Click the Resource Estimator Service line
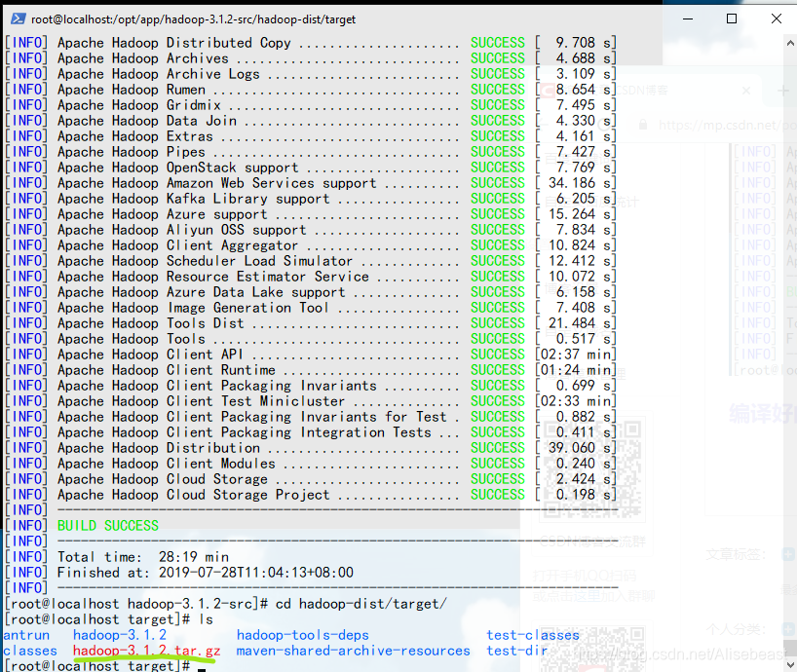Screen dimensions: 797x672 (310, 277)
